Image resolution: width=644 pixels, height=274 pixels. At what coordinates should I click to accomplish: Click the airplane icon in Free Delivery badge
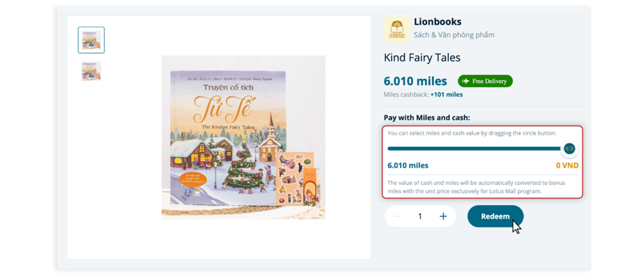click(x=465, y=81)
